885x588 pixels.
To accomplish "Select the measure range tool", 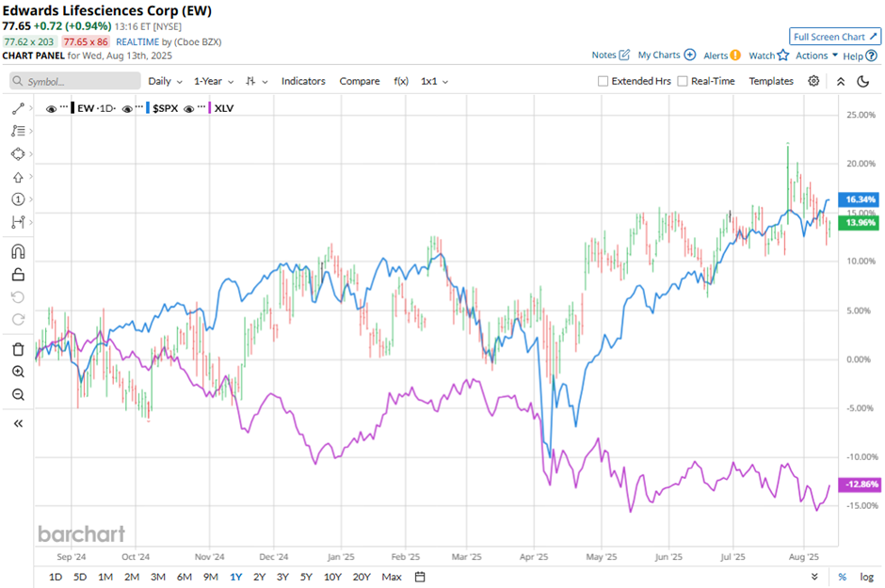I will point(18,222).
